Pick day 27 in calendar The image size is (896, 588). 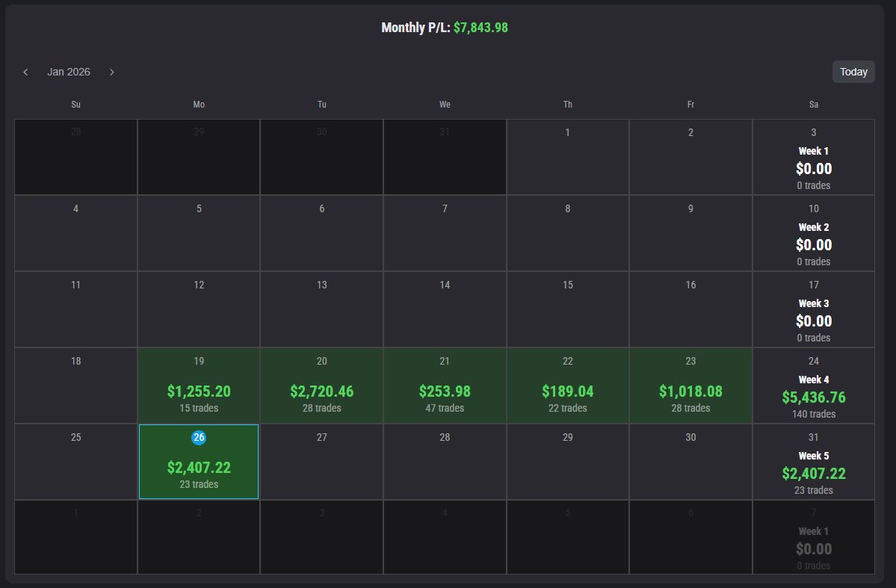[322, 462]
